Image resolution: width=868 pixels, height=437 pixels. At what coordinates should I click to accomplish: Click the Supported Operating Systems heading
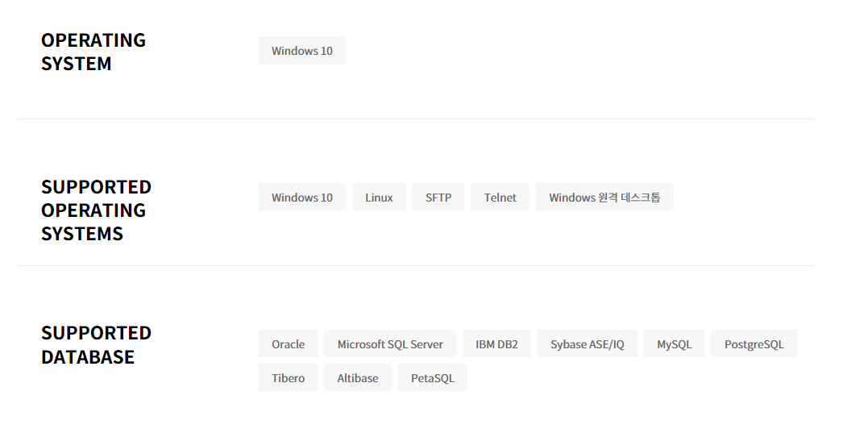coord(96,210)
